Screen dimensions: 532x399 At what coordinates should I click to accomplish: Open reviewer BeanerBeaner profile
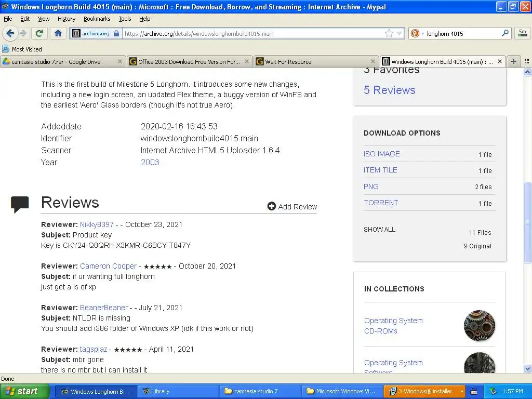104,308
